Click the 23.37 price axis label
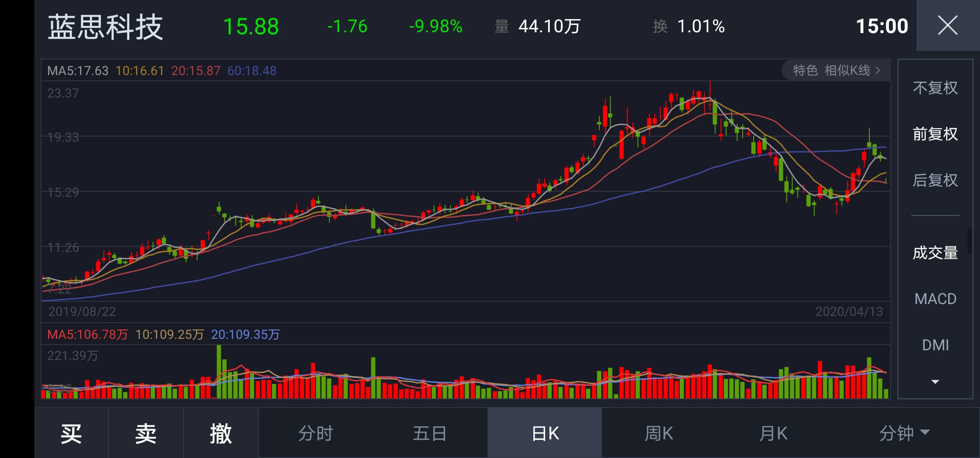Screen dimensions: 980x458 (63, 93)
